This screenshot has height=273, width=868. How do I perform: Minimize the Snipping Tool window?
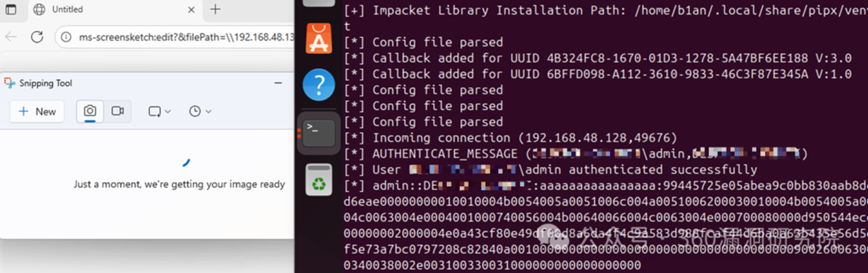(x=278, y=83)
